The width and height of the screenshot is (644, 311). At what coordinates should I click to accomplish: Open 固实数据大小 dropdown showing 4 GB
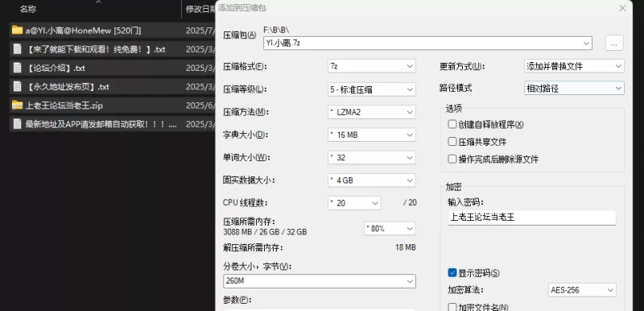pyautogui.click(x=371, y=180)
